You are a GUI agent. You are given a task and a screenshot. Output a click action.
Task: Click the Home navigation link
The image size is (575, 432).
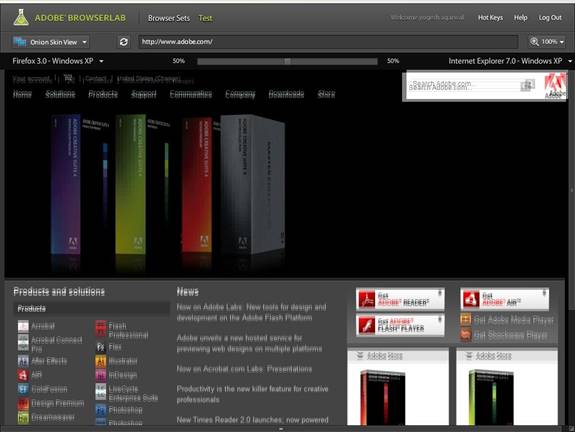[x=22, y=94]
